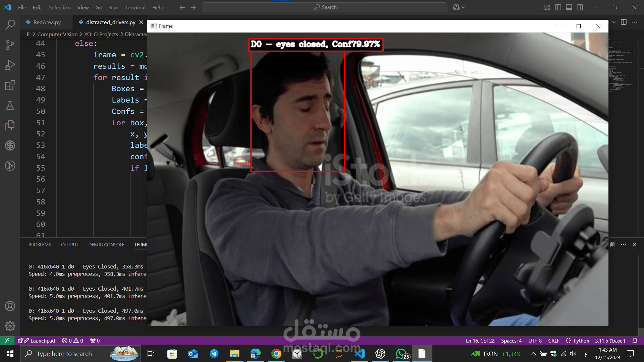Open the Run and Debug view

(x=10, y=65)
